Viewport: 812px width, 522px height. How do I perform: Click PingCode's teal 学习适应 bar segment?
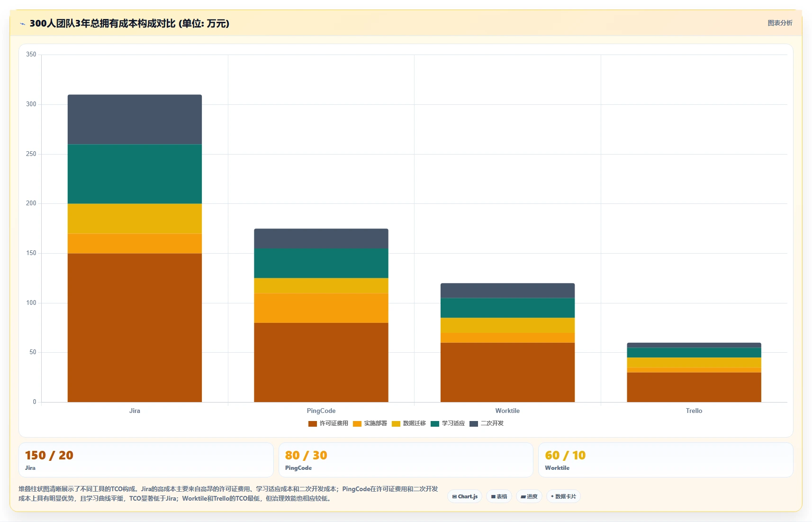point(321,263)
